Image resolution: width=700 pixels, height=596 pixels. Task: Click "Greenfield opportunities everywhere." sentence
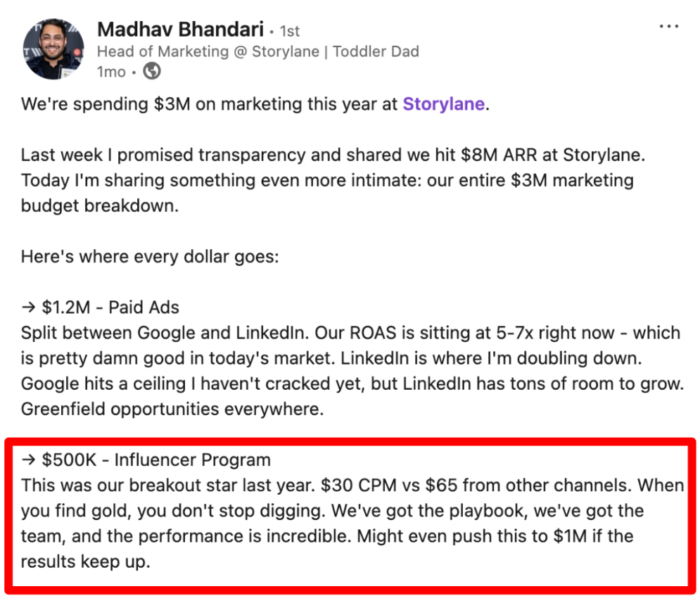[172, 409]
